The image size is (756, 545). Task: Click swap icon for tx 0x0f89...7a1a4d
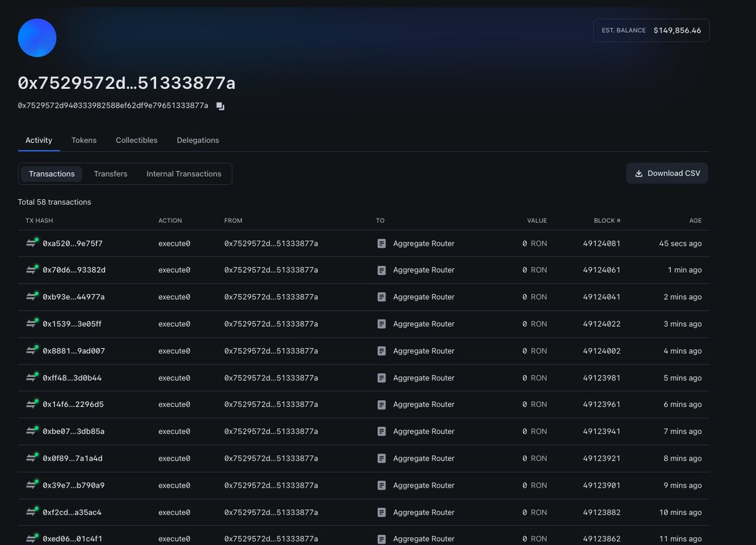point(31,459)
